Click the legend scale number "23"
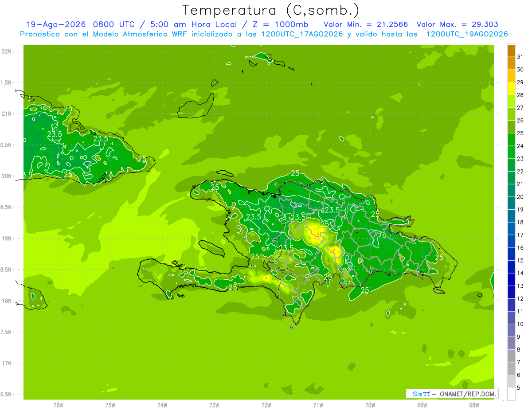Image resolution: width=532 pixels, height=411 pixels. (520, 159)
